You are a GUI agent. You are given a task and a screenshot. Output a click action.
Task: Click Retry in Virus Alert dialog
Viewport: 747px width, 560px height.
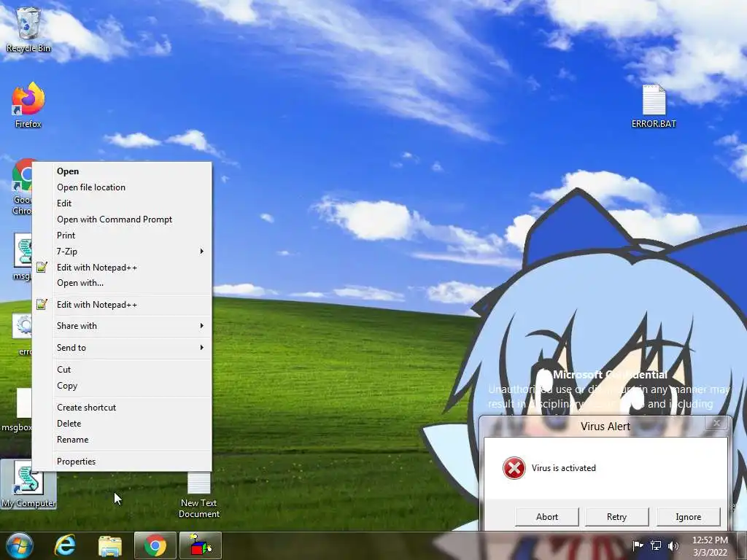pyautogui.click(x=616, y=517)
